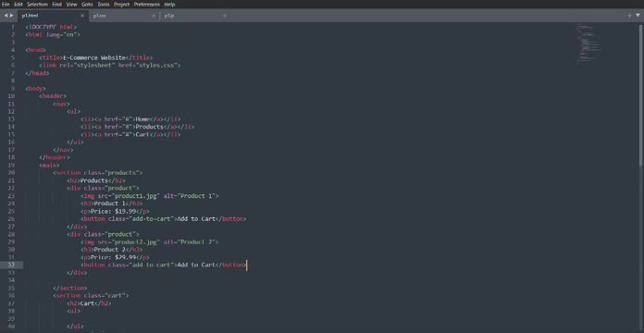
Task: Click the forward tab navigation arrow
Action: tap(11, 16)
